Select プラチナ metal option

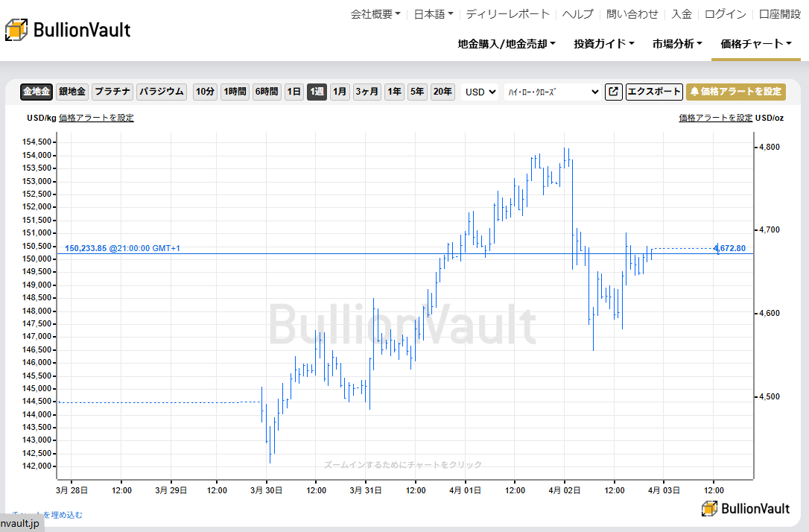[112, 92]
